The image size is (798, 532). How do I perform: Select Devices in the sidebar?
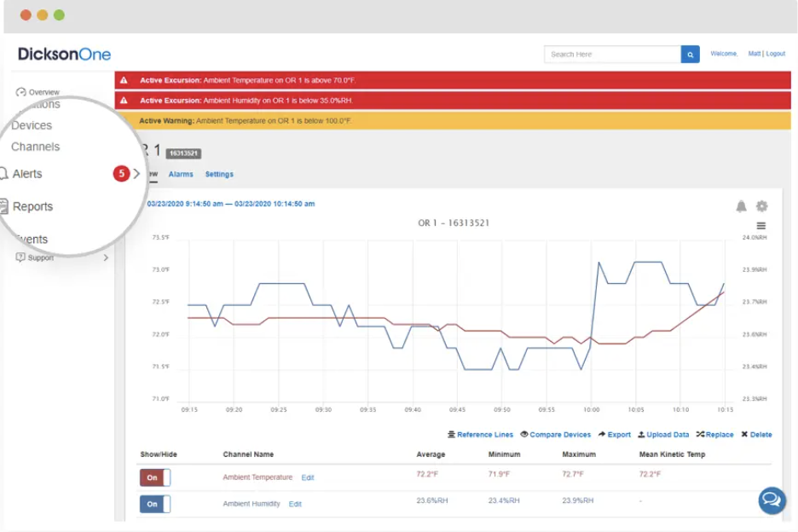click(32, 125)
